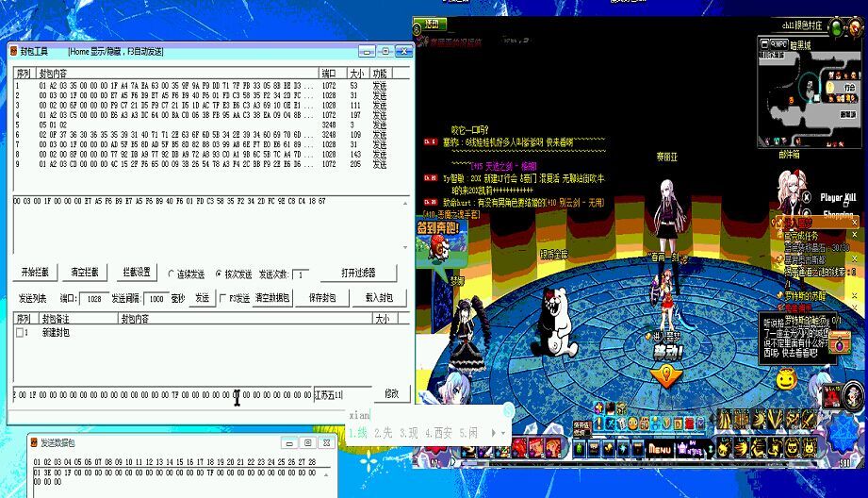This screenshot has height=498, width=868.
Task: Focus the 端口 input field showing 1028
Action: click(94, 299)
